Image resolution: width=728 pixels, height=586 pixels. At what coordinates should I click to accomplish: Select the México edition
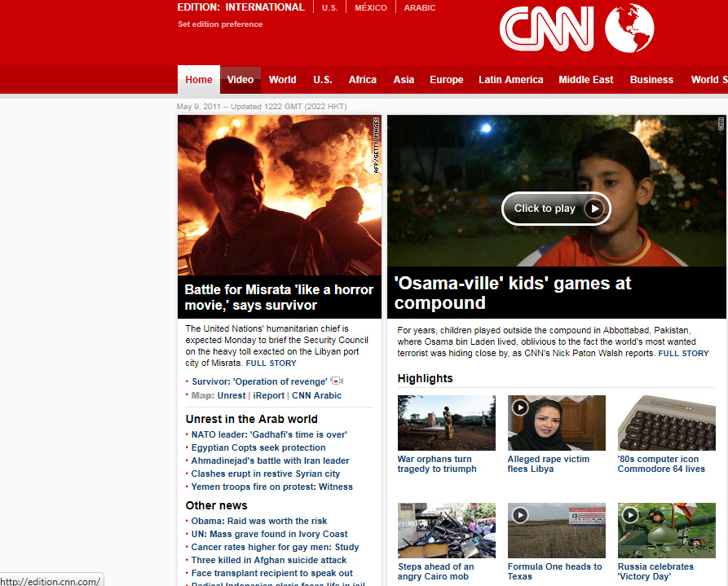click(371, 8)
